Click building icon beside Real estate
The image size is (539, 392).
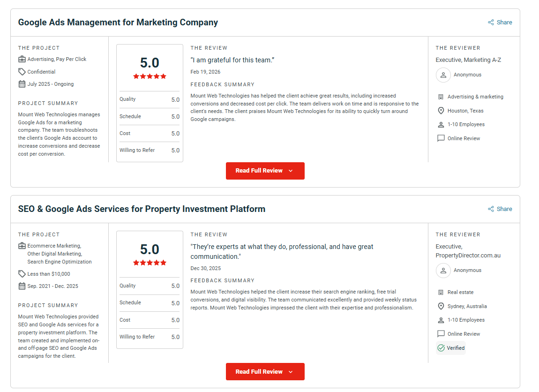(441, 292)
